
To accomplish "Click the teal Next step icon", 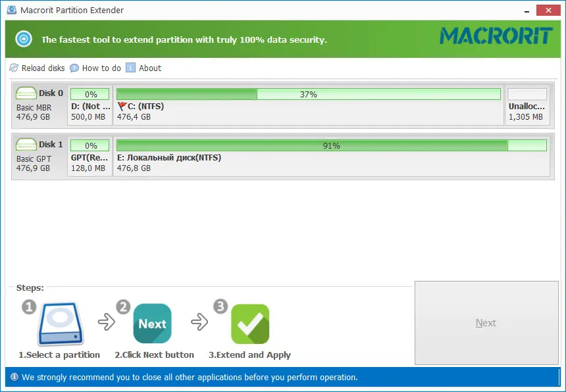I will click(x=152, y=324).
